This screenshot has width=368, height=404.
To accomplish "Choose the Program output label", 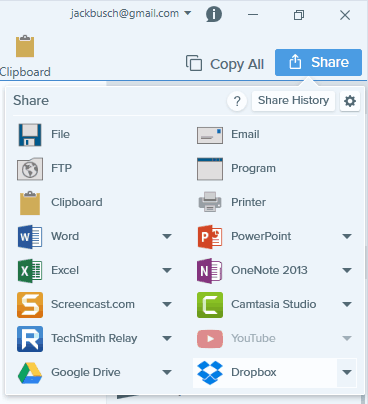I will (253, 169).
